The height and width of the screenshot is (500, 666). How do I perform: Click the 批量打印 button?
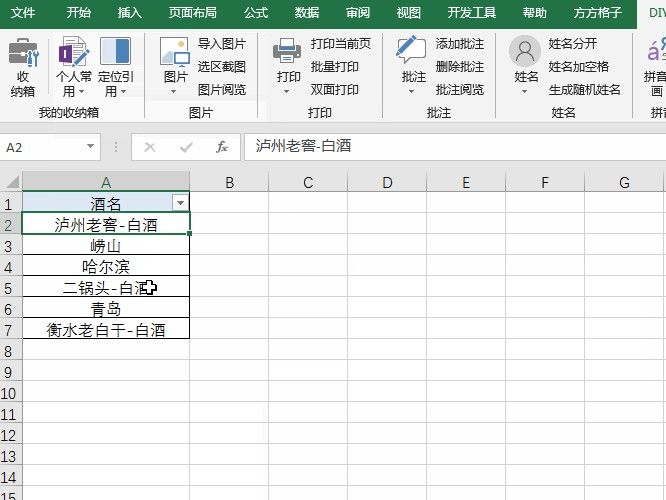tap(335, 67)
